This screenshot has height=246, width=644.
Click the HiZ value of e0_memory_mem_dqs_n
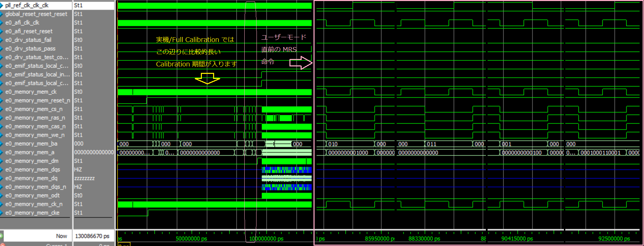tap(78, 187)
